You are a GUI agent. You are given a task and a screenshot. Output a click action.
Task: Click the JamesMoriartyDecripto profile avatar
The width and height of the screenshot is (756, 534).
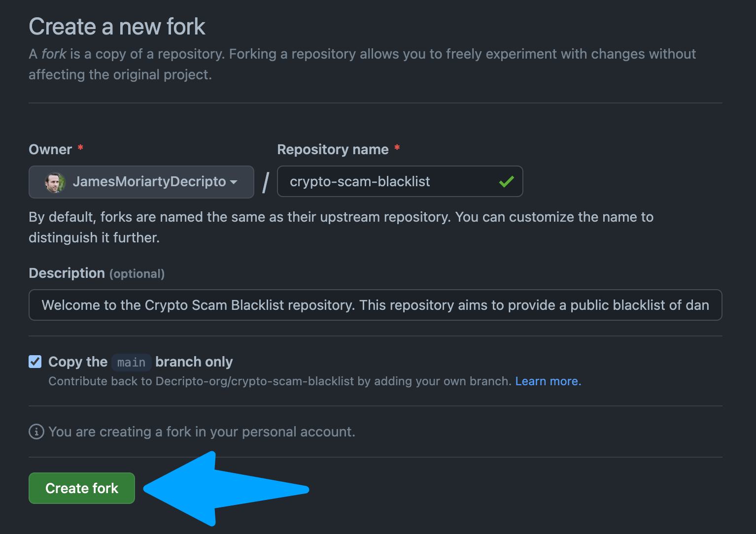pyautogui.click(x=55, y=182)
